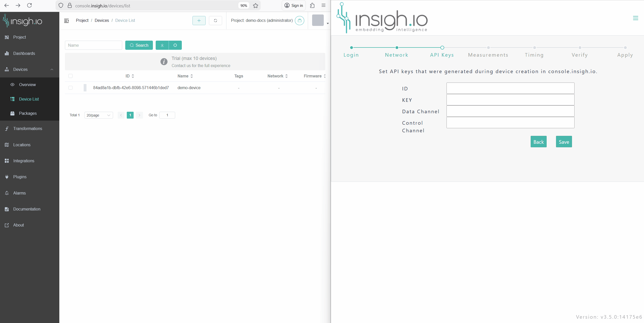Screen dimensions: 644x323
Task: Toggle the sidebar collapse hamburger icon
Action: (66, 21)
